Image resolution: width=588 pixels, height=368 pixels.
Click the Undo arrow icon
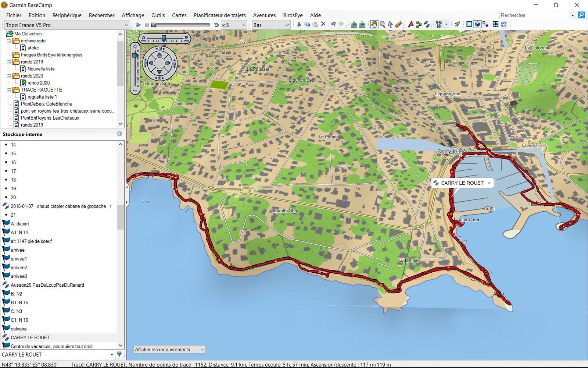point(333,24)
